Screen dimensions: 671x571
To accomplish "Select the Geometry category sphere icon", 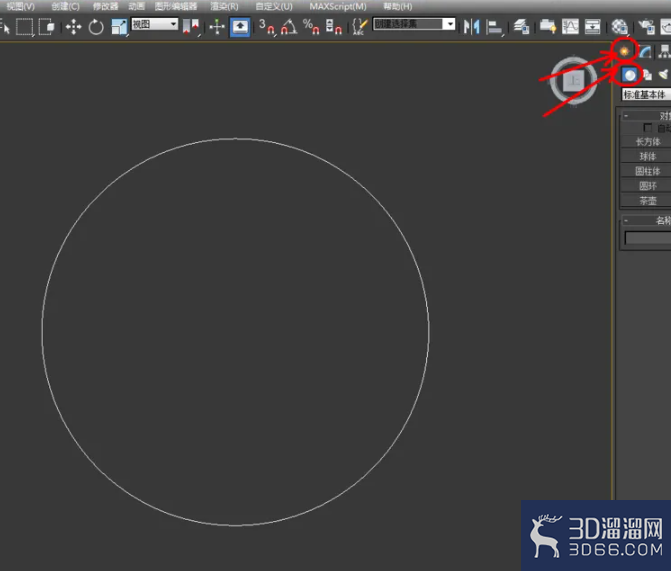I will tap(629, 75).
